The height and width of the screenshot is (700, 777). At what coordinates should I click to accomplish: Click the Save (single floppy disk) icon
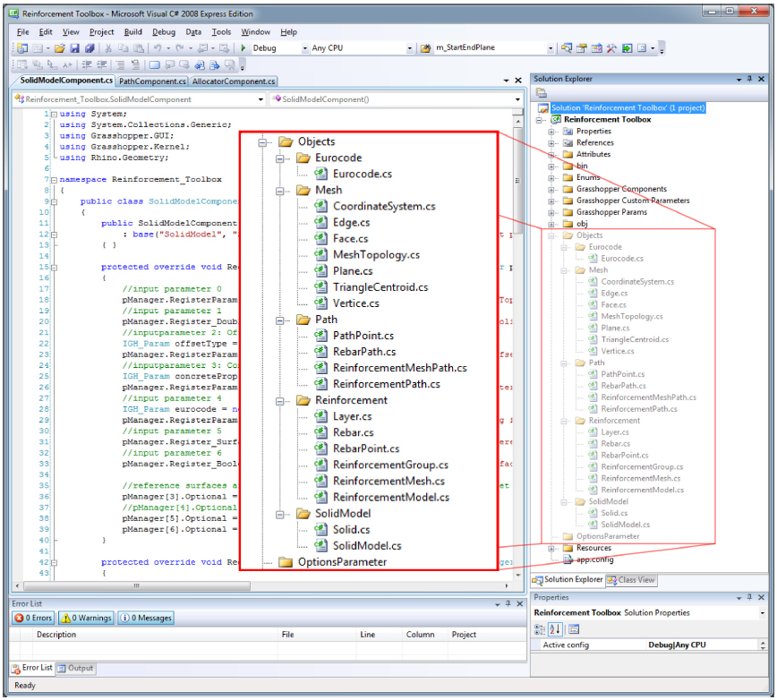coord(75,48)
